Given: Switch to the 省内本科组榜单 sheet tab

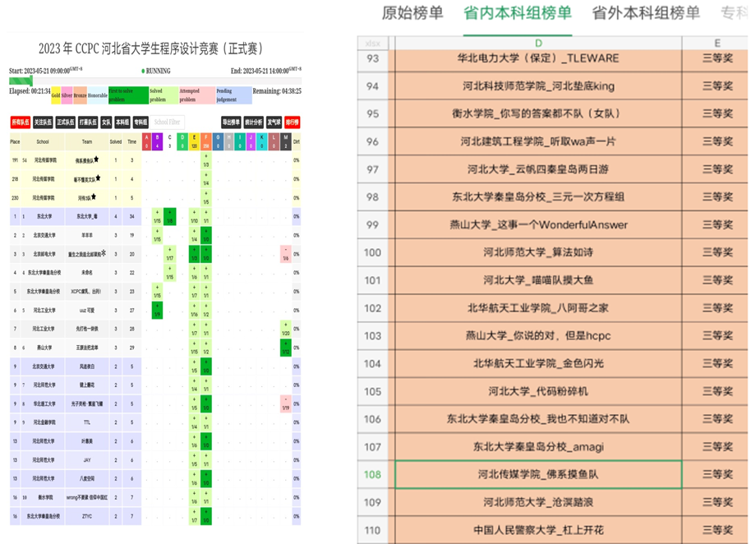Looking at the screenshot, I should (x=518, y=13).
